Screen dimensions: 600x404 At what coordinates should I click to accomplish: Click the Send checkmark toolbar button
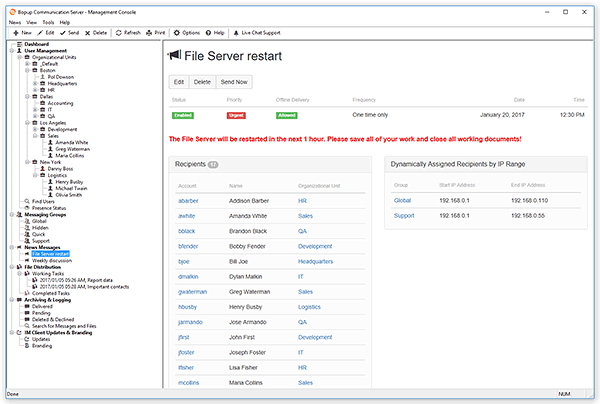(x=69, y=33)
